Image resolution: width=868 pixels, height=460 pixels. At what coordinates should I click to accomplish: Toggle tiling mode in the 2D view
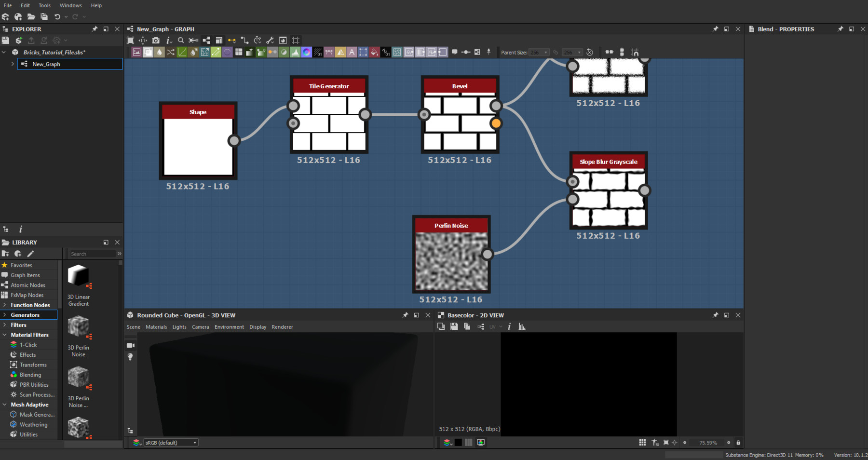643,442
